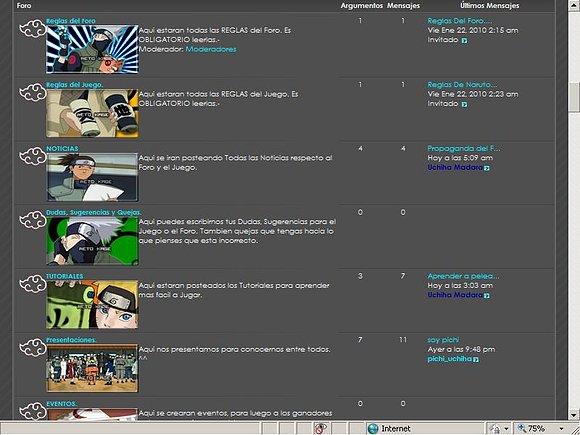Click timestamp Hoy a las 5:09 am
This screenshot has height=435, width=580.
[x=460, y=158]
